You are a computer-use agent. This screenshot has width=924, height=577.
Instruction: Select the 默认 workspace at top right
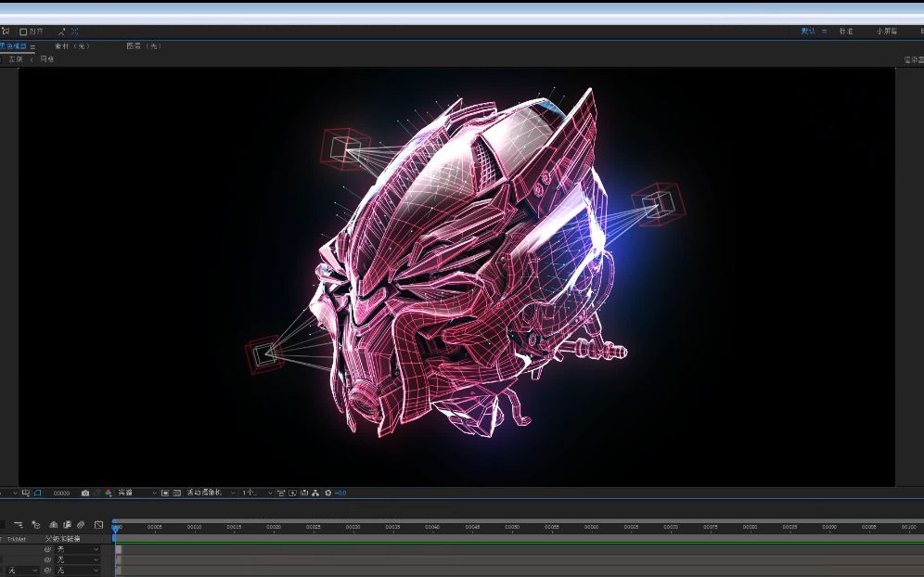(x=809, y=30)
